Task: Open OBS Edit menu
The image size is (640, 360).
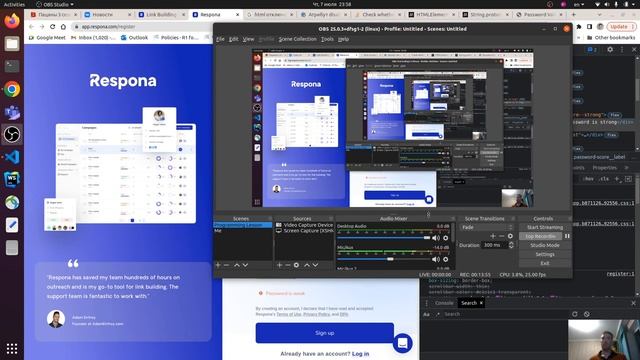Action: (x=233, y=39)
